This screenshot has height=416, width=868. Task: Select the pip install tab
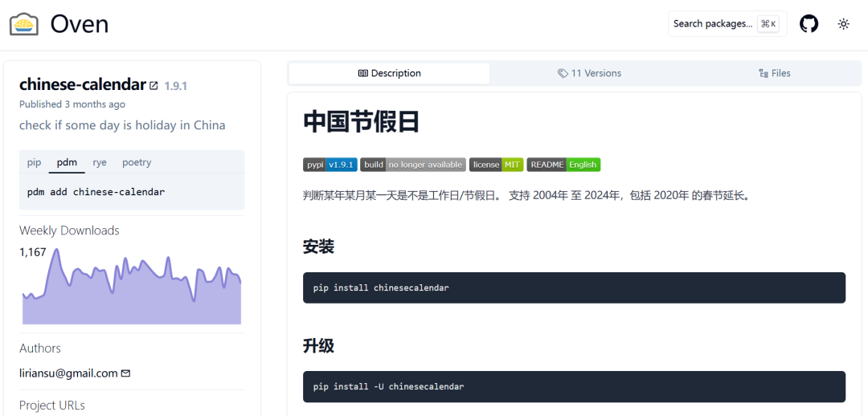coord(35,162)
